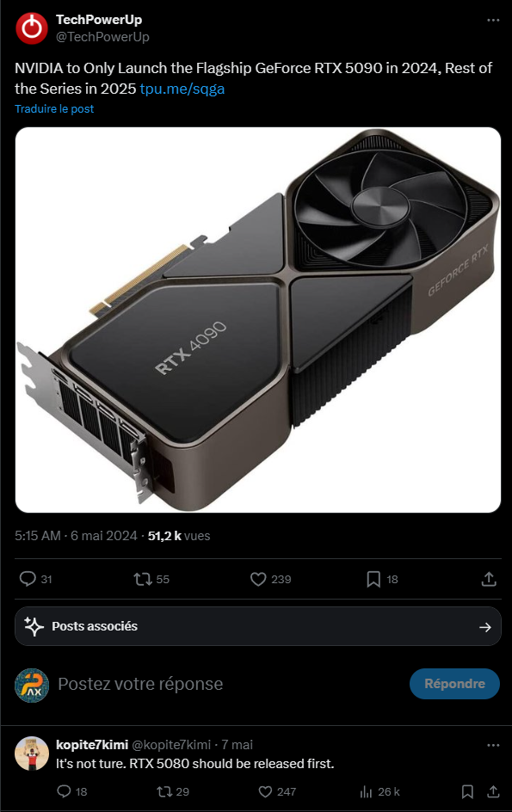512x812 pixels.
Task: Open kopite7kimi profile avatar
Action: click(32, 754)
